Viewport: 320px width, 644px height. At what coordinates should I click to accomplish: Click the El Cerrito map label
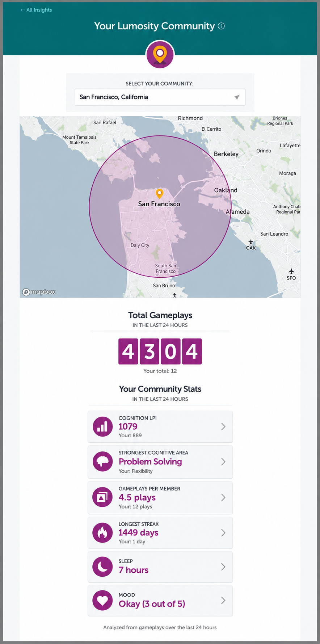point(211,129)
